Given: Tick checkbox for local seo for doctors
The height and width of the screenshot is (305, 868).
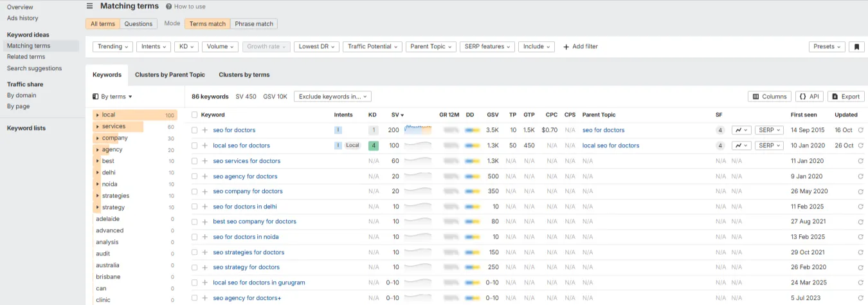Looking at the screenshot, I should coord(195,145).
